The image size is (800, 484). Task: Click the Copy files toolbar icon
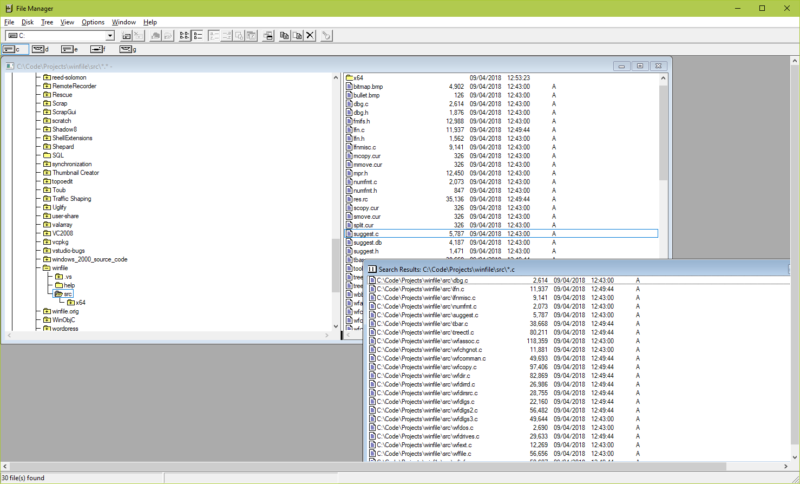click(284, 36)
